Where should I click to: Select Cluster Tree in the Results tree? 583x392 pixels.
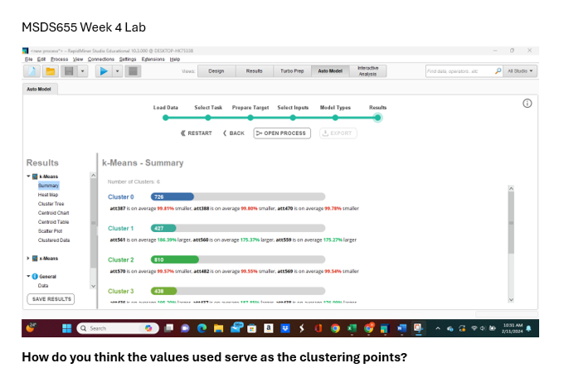pyautogui.click(x=51, y=204)
